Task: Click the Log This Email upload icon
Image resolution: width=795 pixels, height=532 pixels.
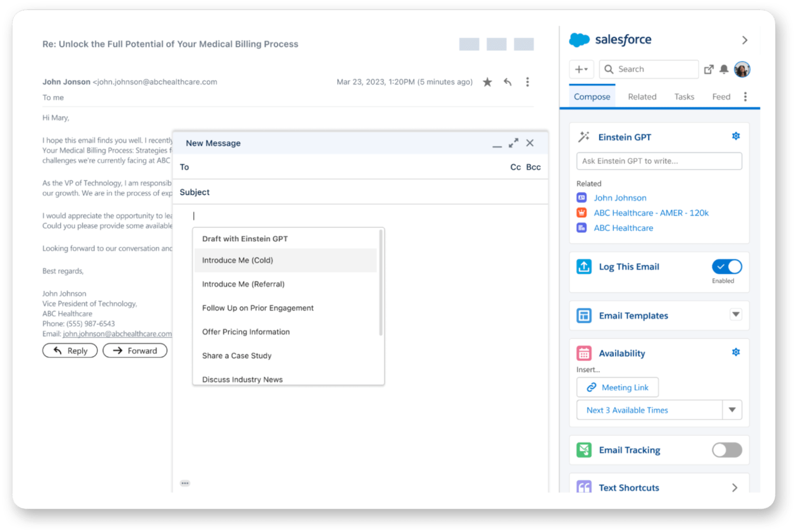Action: (584, 266)
